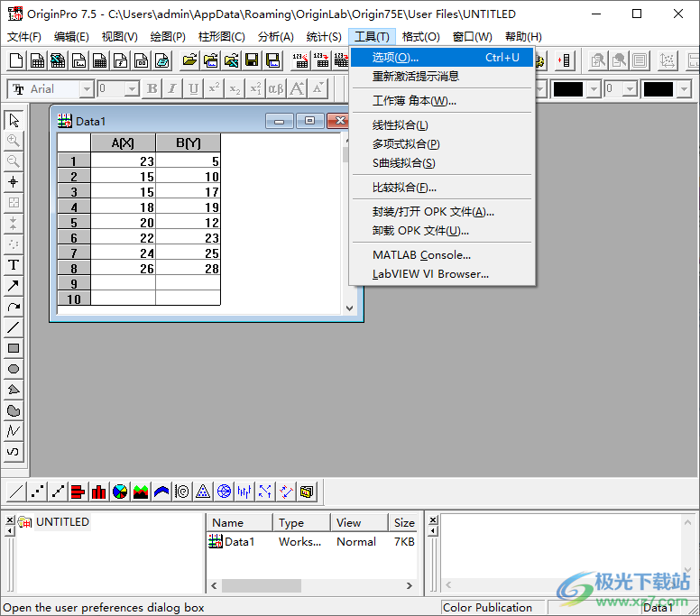The height and width of the screenshot is (616, 700).
Task: Open the line color dropdown arrow
Action: (594, 89)
